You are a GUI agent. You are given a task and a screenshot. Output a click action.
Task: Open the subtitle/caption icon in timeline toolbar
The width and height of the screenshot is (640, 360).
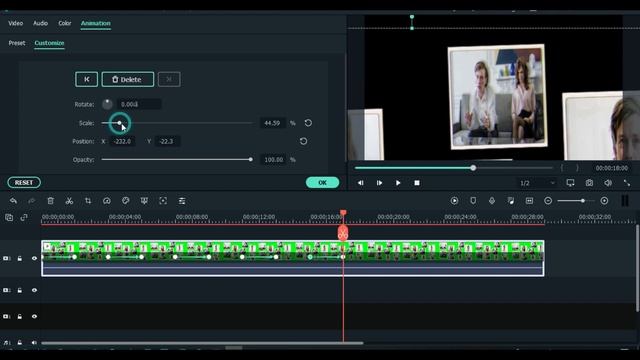[x=529, y=201]
